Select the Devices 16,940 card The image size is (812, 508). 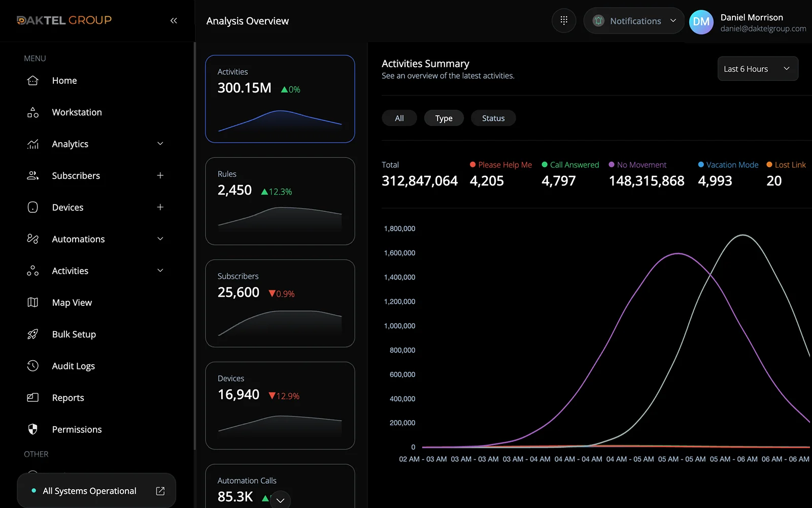coord(280,405)
